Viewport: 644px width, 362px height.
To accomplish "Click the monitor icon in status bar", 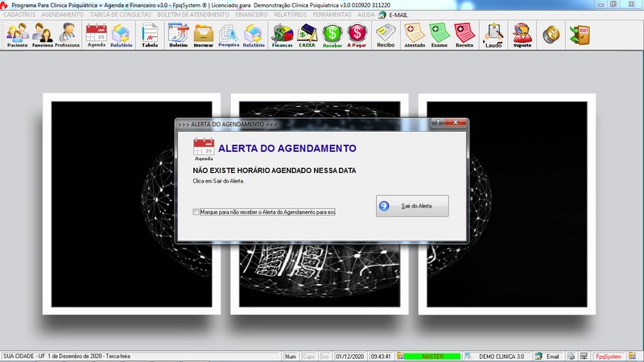I will [x=584, y=356].
